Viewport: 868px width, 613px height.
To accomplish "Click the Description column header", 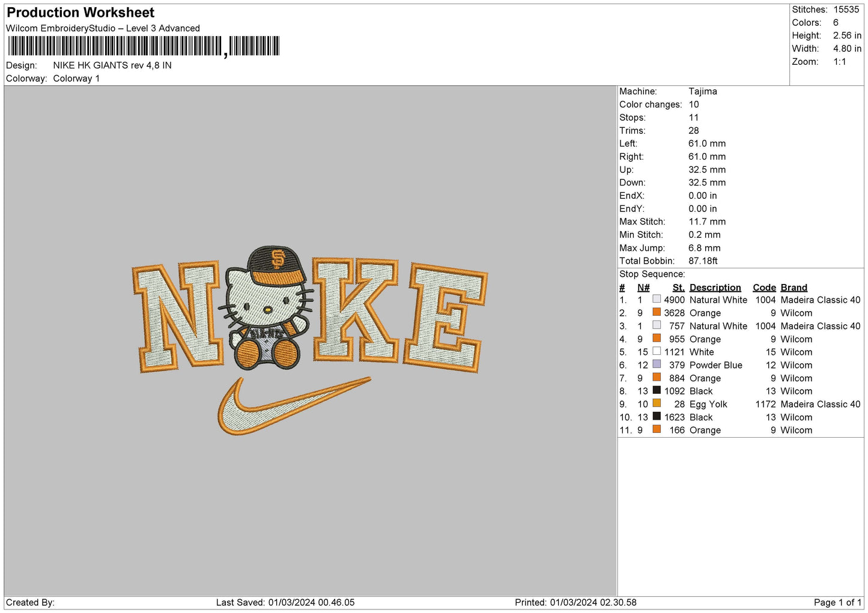I will (715, 288).
